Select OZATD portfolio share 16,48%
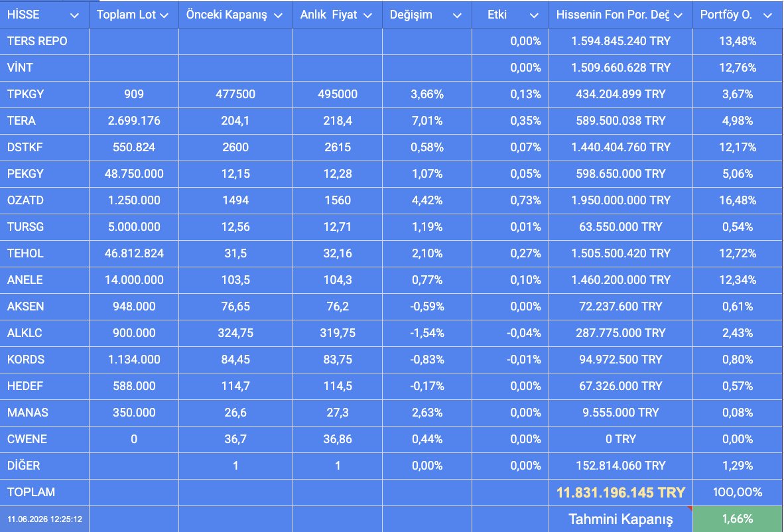Image resolution: width=784 pixels, height=532 pixels. [x=738, y=200]
